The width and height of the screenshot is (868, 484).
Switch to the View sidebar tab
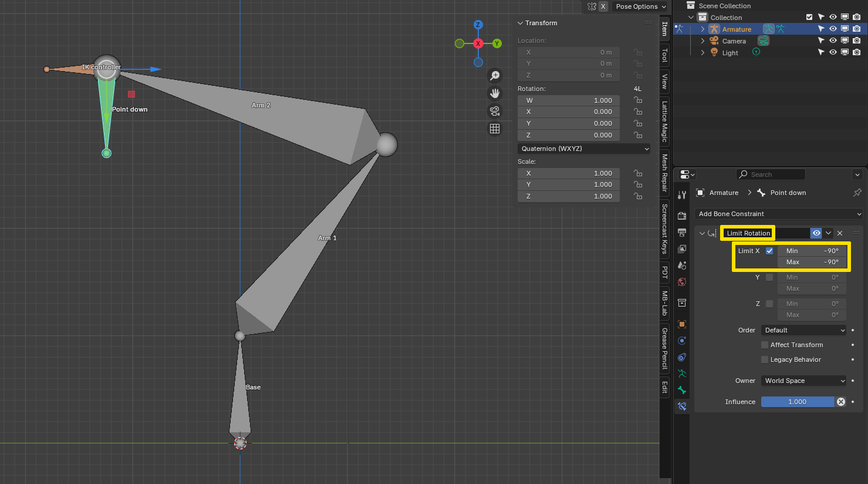point(664,82)
